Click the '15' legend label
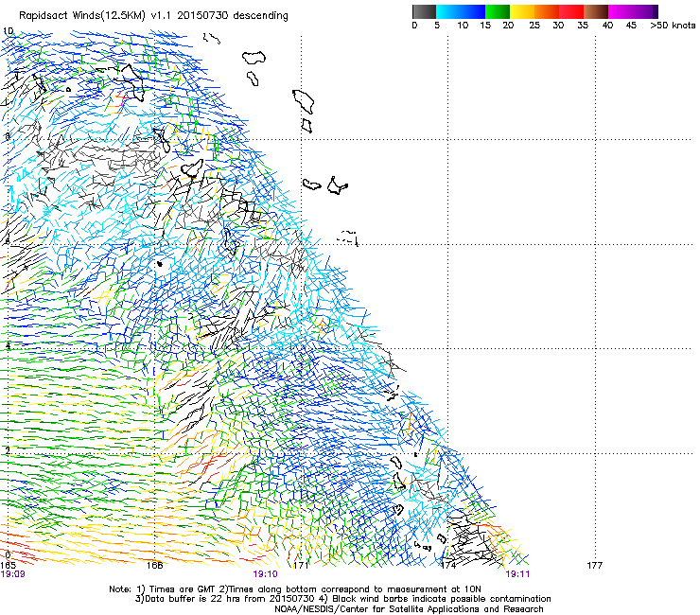This screenshot has width=700, height=615. (485, 26)
